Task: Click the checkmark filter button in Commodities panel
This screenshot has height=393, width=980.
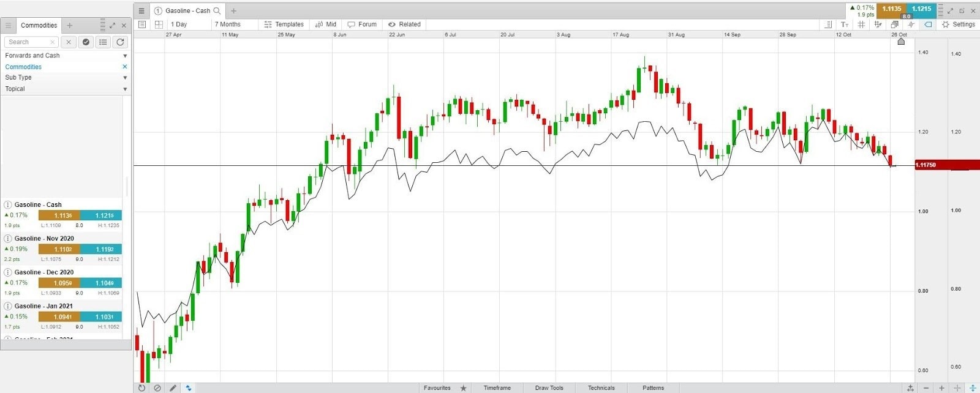Action: point(86,42)
